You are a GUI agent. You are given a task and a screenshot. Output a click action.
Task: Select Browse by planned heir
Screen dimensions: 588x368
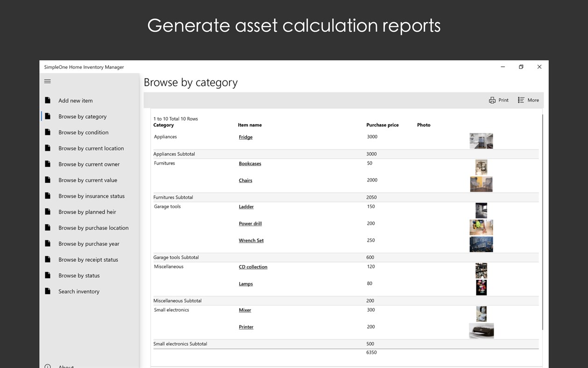click(87, 212)
